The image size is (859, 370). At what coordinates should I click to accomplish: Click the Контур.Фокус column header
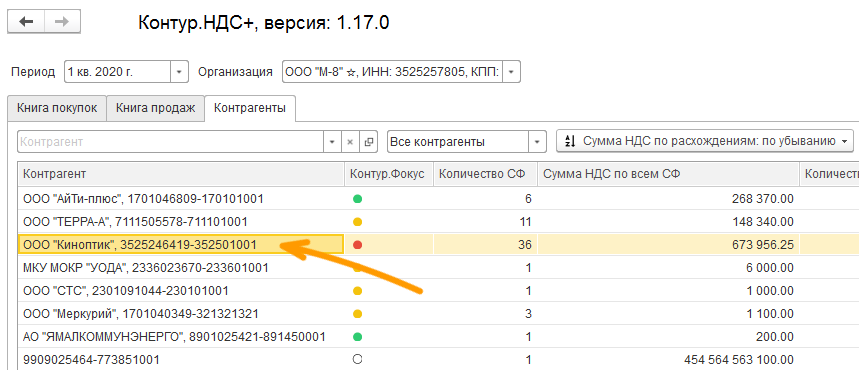click(388, 174)
